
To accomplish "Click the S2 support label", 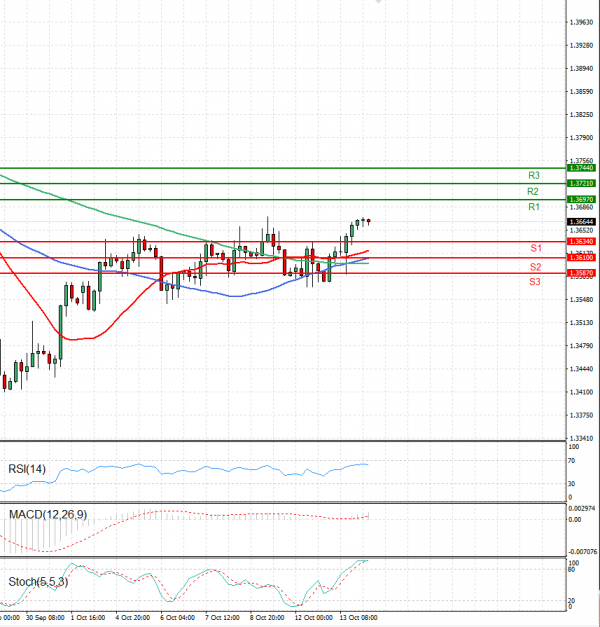I will coord(536,267).
